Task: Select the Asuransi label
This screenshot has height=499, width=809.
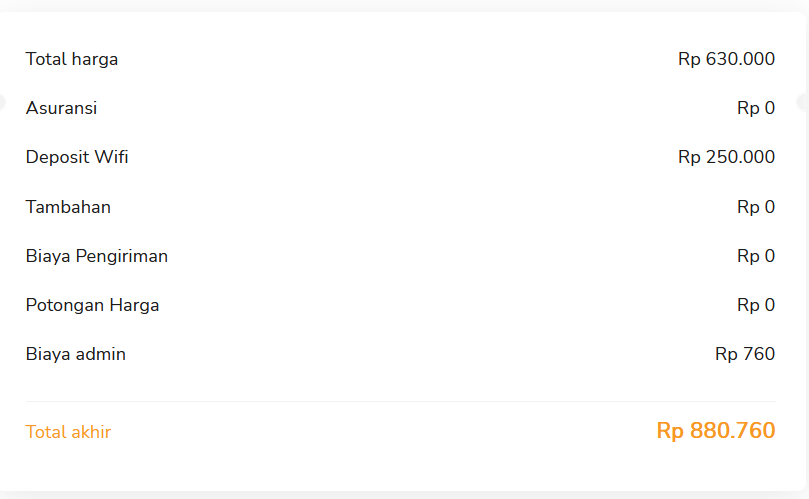Action: click(61, 108)
